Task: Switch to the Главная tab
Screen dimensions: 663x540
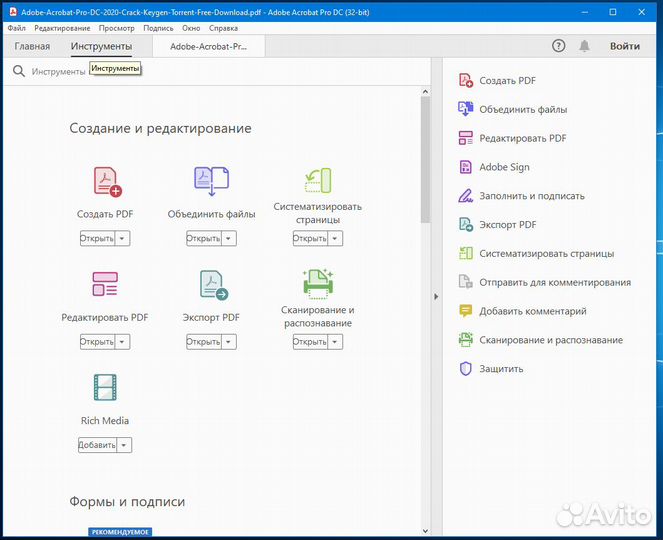Action: click(x=32, y=46)
